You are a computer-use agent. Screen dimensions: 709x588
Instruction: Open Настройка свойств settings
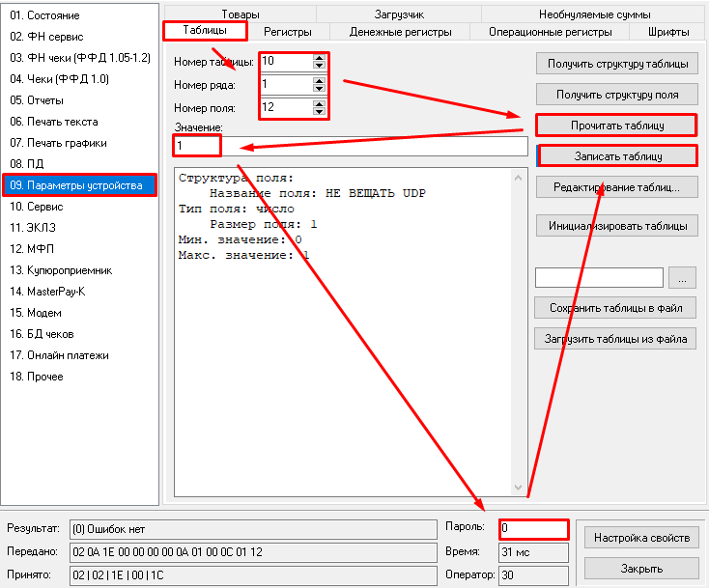click(640, 537)
